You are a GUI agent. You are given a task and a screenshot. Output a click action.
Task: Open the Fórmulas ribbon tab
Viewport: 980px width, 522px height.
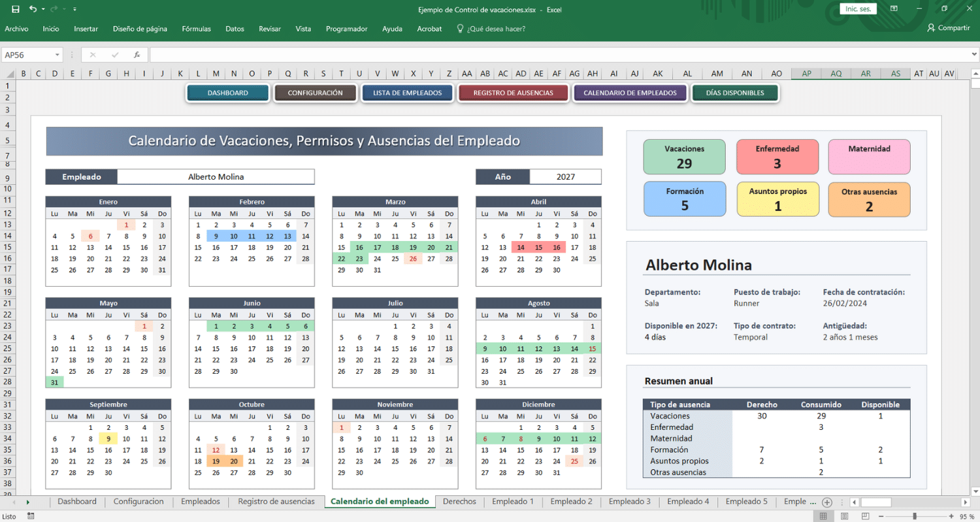[x=196, y=29]
